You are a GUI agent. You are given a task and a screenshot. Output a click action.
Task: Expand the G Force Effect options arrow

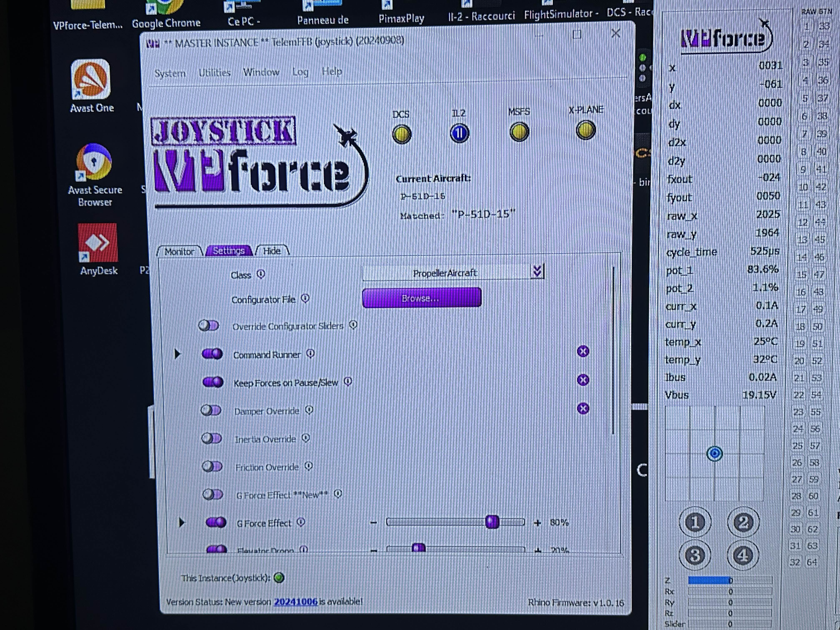tap(181, 523)
